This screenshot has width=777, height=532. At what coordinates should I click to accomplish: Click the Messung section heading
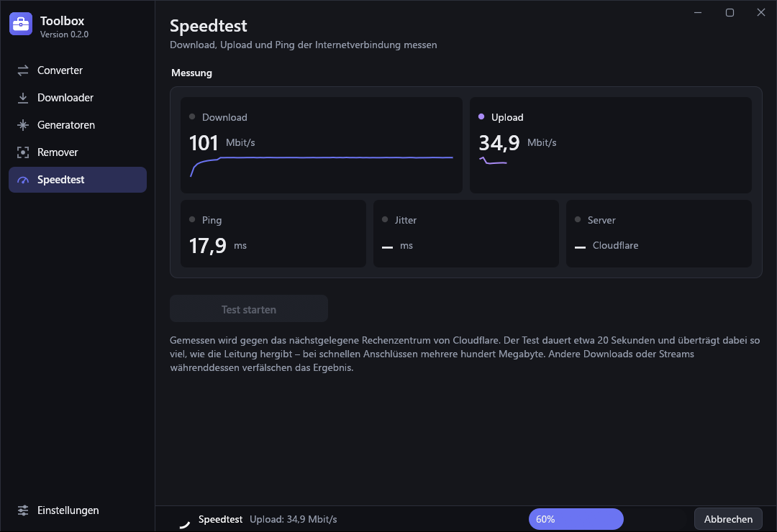192,73
